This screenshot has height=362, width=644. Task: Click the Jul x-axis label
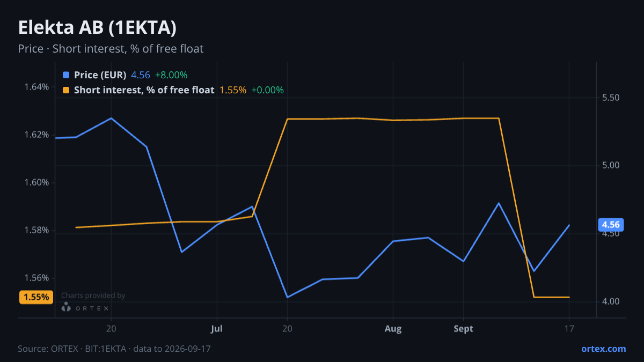point(217,329)
